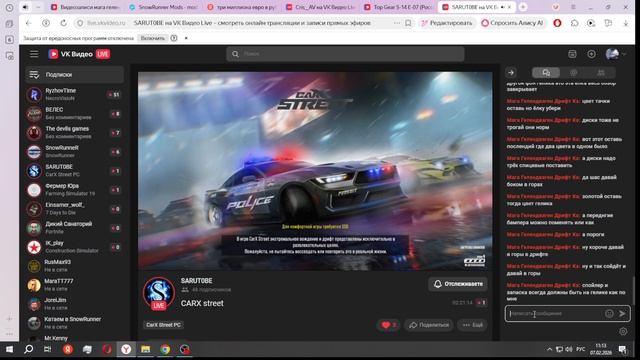The width and height of the screenshot is (640, 360).
Task: Bookmark the page with bookmark icon
Action: 408,23
